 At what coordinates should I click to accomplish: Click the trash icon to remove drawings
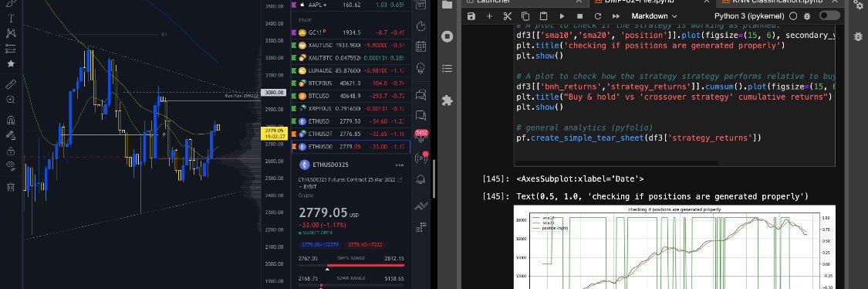click(x=11, y=187)
